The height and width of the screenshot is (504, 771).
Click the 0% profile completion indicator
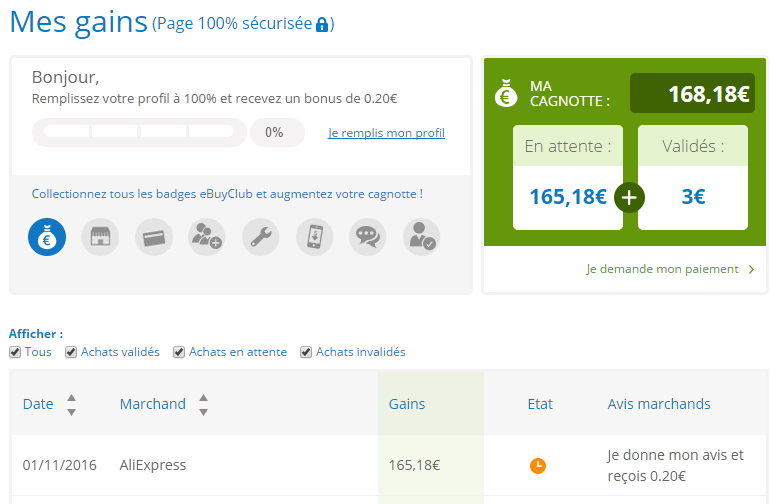[277, 132]
